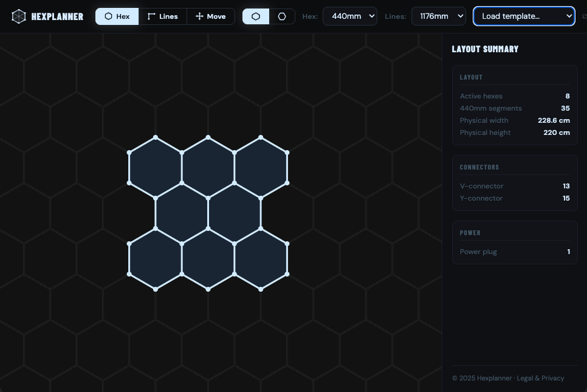Toggle the top-right active hexagon on canvas
Screen dimensions: 587x392
[x=261, y=168]
